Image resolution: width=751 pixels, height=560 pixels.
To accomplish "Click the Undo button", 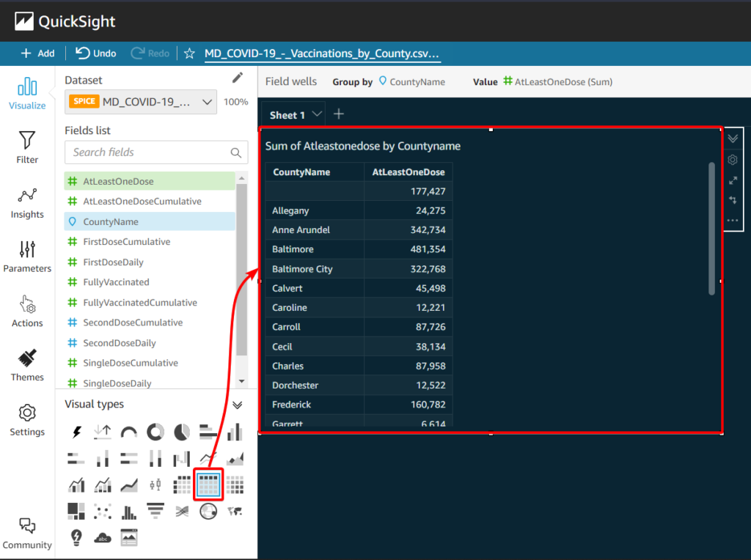I will pyautogui.click(x=95, y=53).
